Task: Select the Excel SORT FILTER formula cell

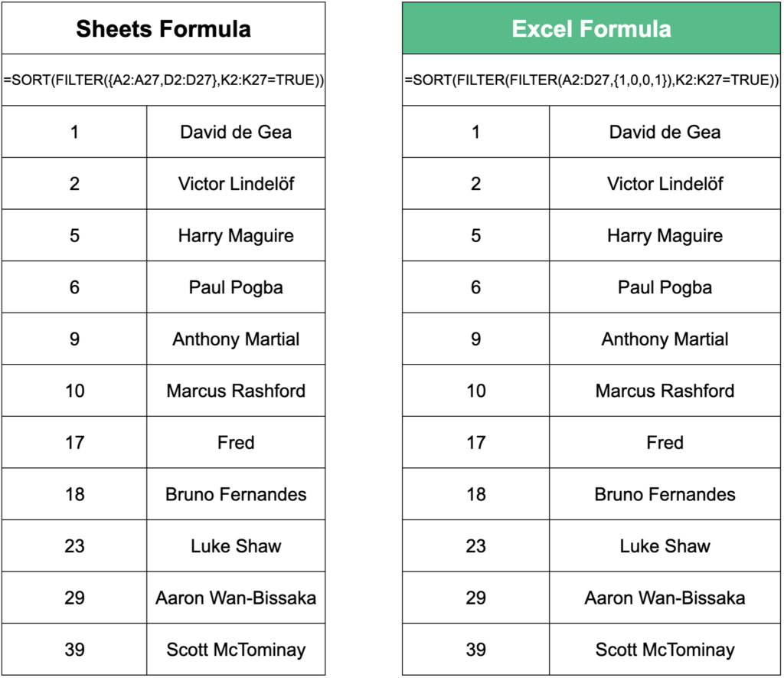Action: pyautogui.click(x=591, y=80)
